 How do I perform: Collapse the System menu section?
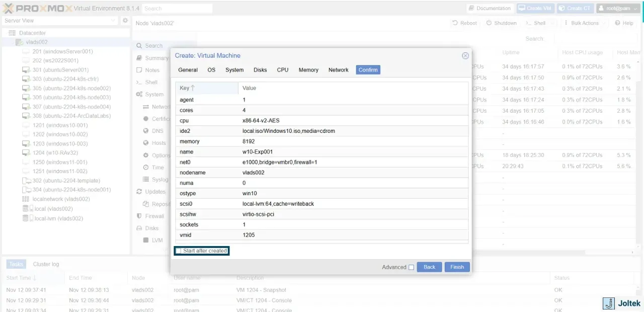tap(154, 95)
